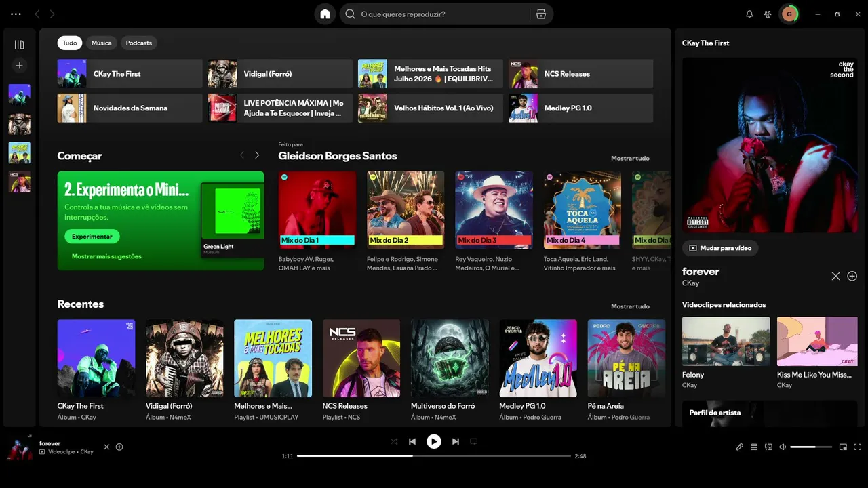Open the Green Light mini player preview
Screen dimensions: 868x488
(233, 220)
